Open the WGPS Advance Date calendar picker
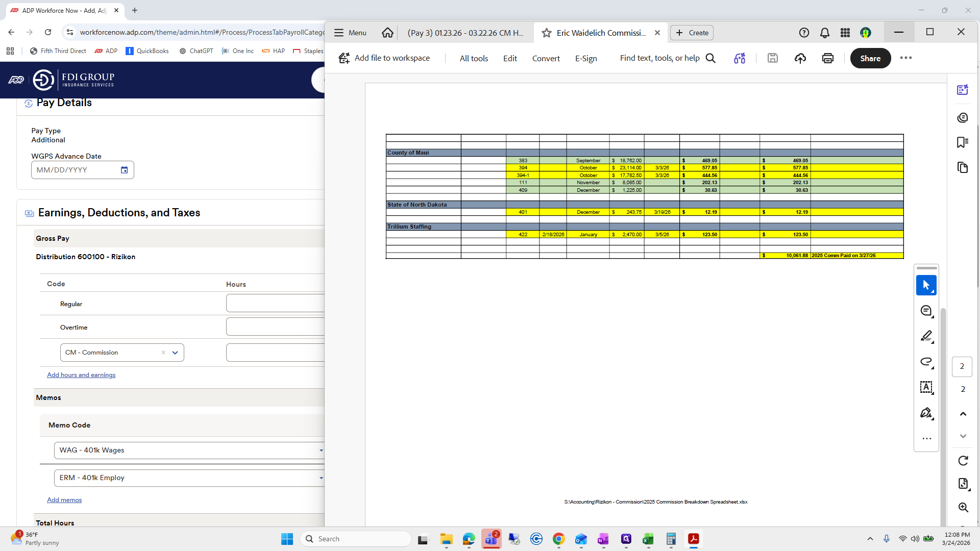Image resolution: width=980 pixels, height=551 pixels. 124,170
